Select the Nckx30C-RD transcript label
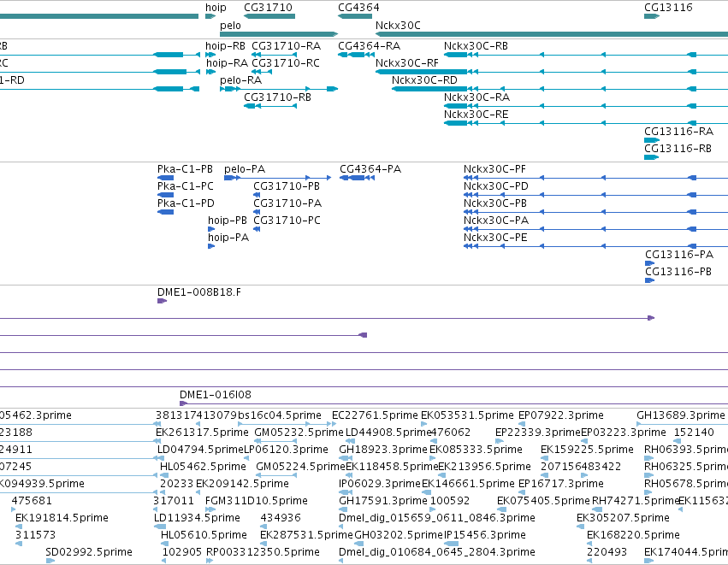 424,80
